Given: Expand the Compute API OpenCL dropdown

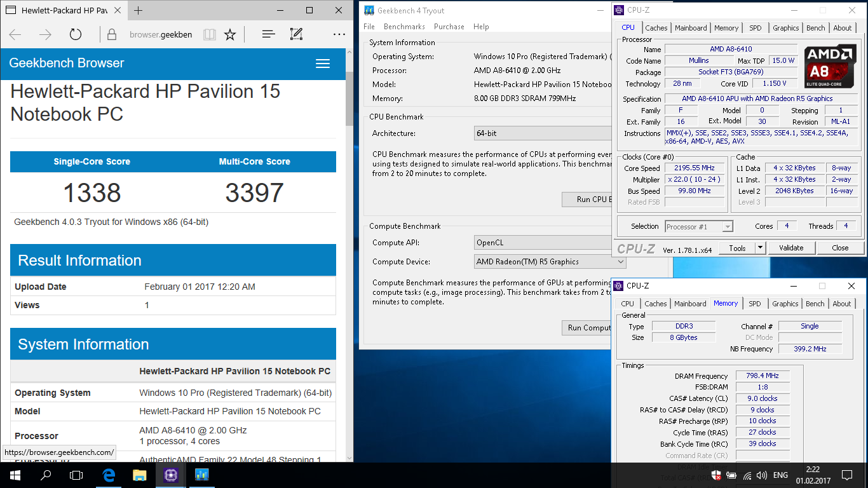Looking at the screenshot, I should tap(543, 243).
